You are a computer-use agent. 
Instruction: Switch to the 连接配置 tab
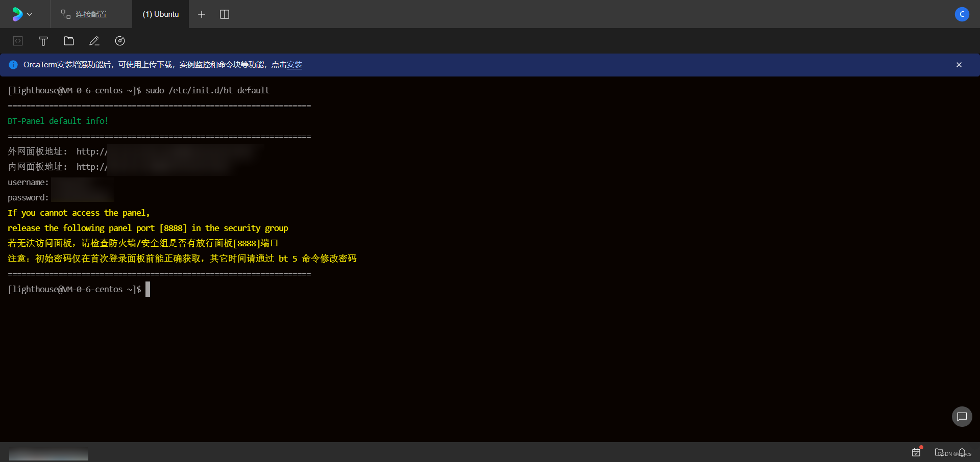[91, 14]
